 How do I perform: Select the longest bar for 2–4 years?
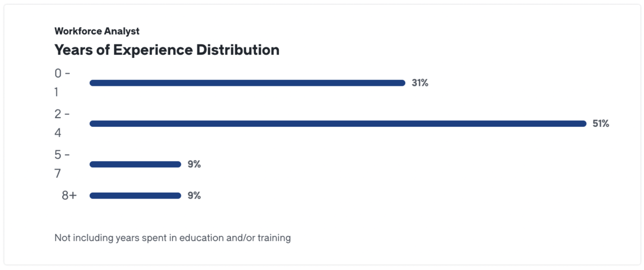338,123
